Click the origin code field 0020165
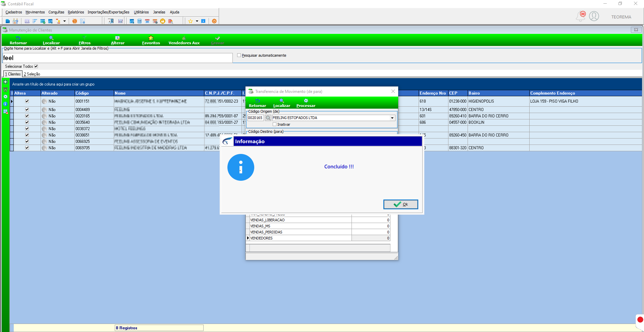Screen dimensions: 644x332 [x=256, y=118]
